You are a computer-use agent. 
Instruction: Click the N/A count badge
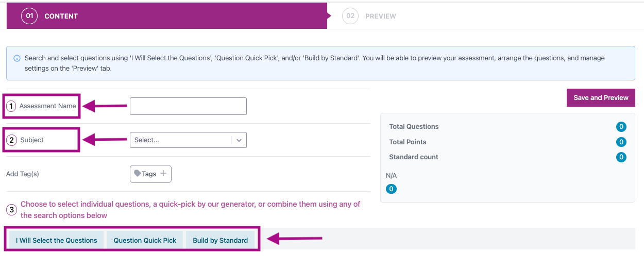click(x=391, y=189)
